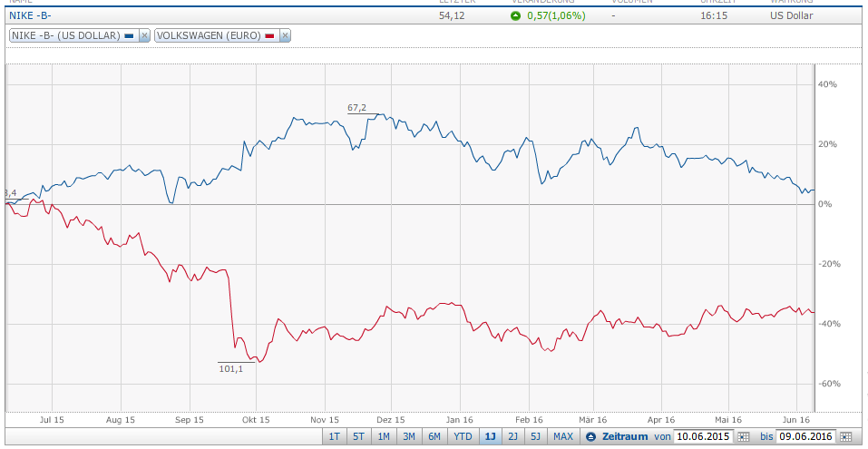Choose the 1J one-year range

pyautogui.click(x=490, y=437)
